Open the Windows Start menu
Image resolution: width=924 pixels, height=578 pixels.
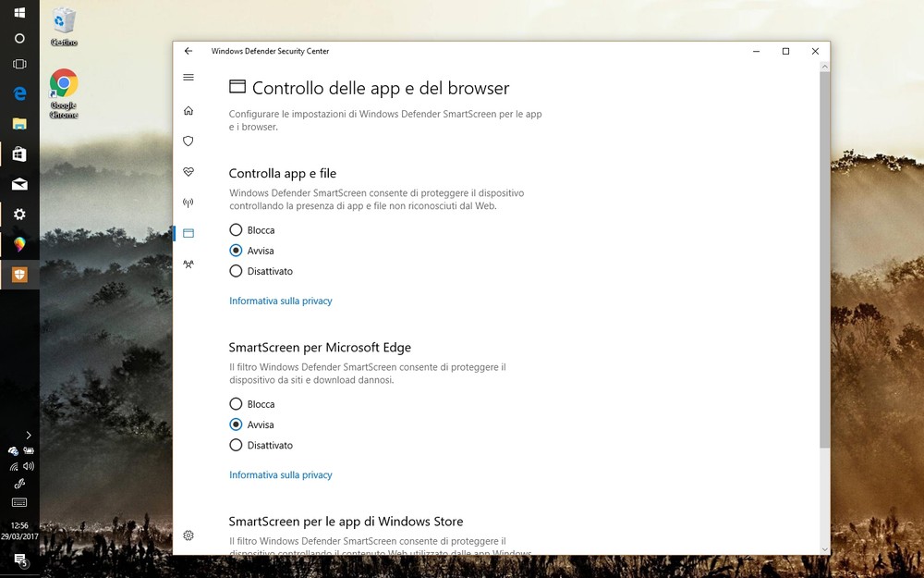pos(19,12)
